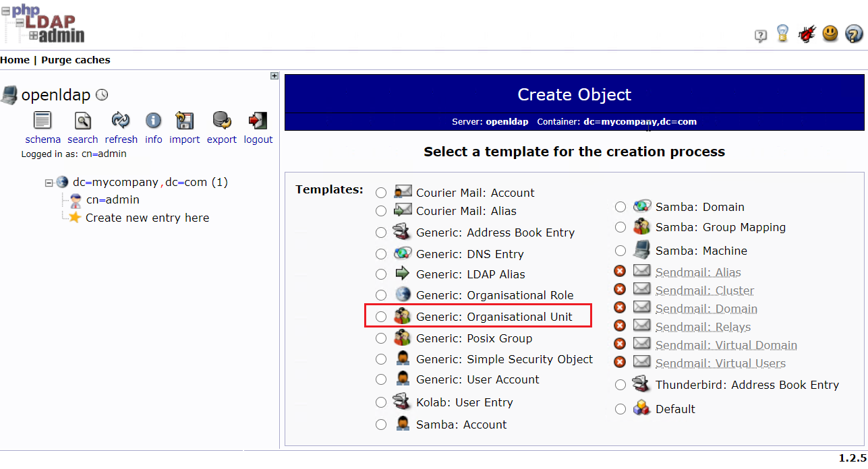This screenshot has height=469, width=868.
Task: Open the import icon in the sidebar
Action: (184, 120)
